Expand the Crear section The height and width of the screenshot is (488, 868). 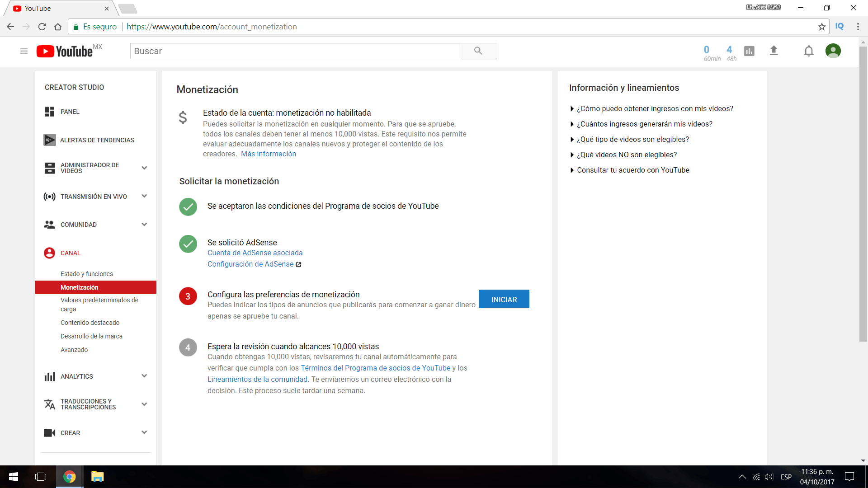click(x=144, y=432)
